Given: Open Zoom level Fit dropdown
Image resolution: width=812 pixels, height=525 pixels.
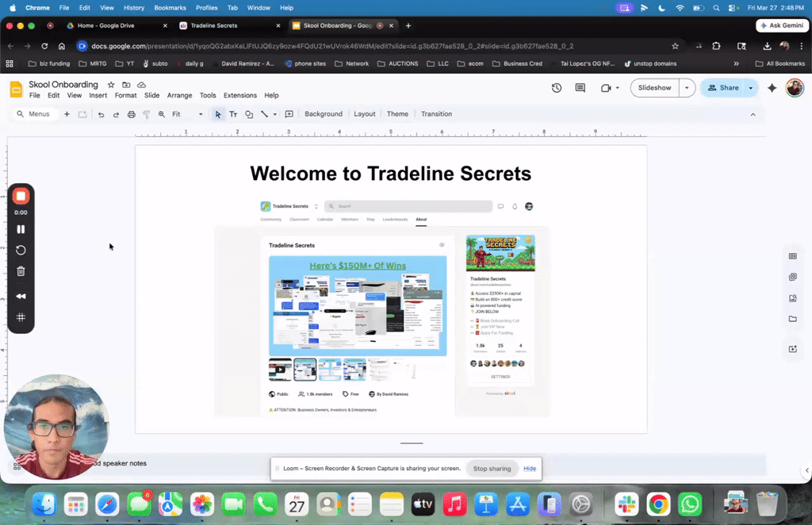Looking at the screenshot, I should (x=187, y=114).
